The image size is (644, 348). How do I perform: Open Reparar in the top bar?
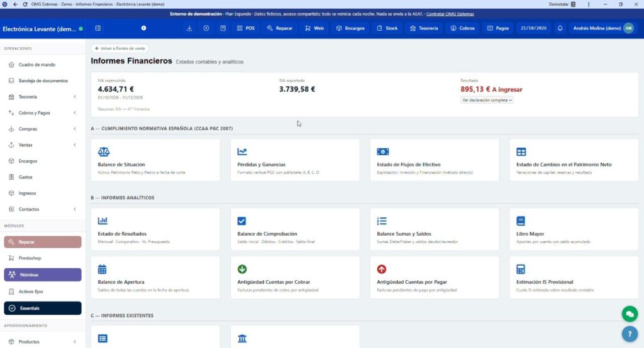279,28
